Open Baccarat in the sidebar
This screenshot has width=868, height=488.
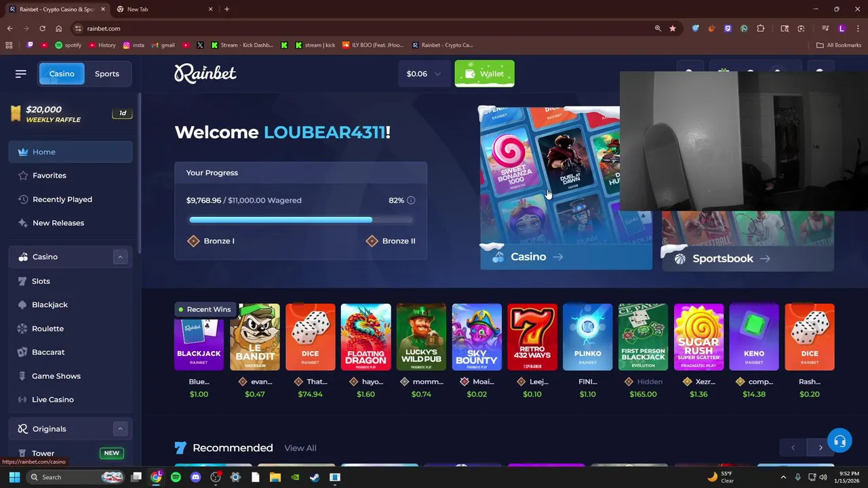(71, 352)
